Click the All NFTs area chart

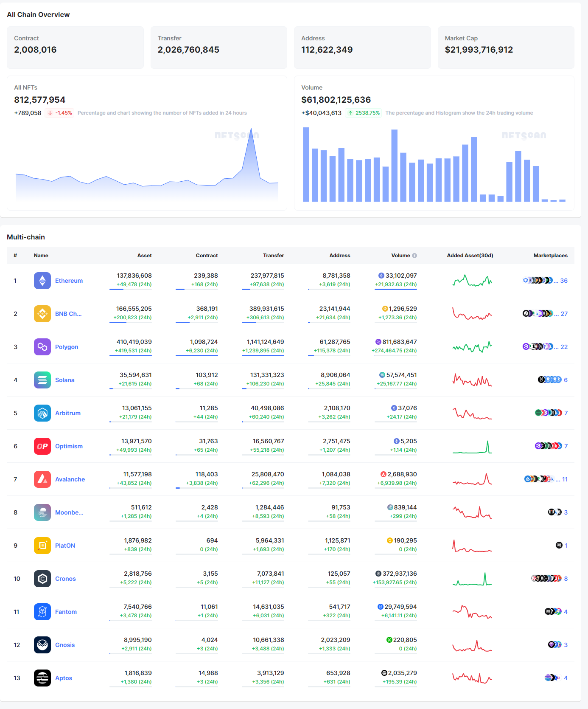click(x=147, y=164)
